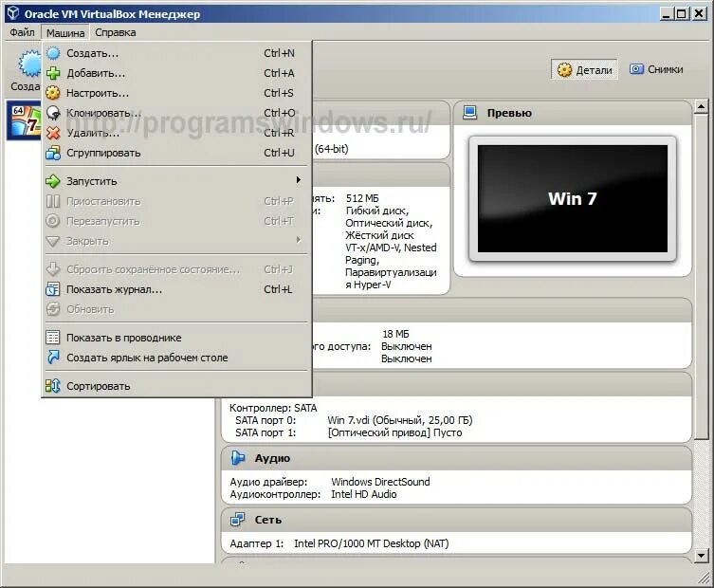Open the Файл menu
This screenshot has width=714, height=588.
click(22, 32)
